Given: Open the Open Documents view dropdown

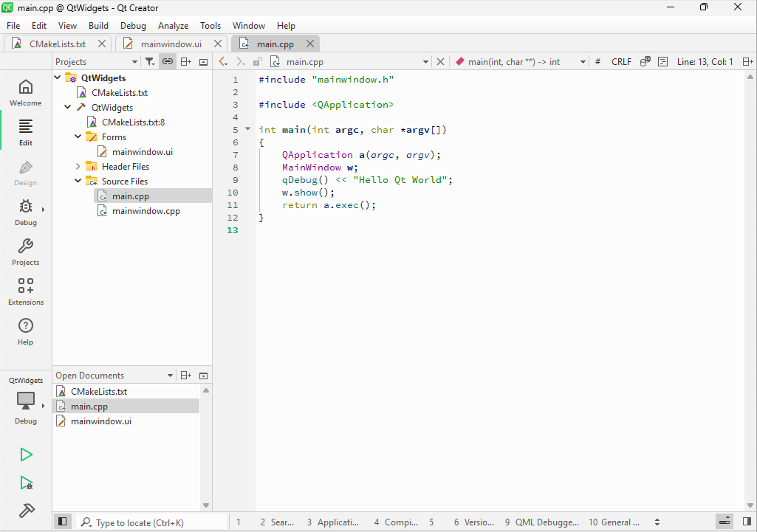Looking at the screenshot, I should (x=114, y=376).
